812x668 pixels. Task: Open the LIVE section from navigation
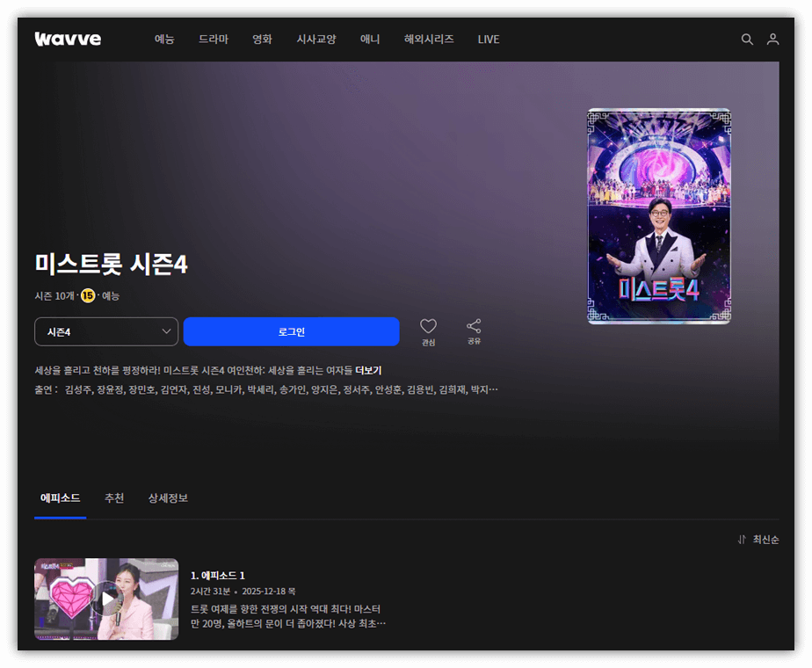click(489, 39)
